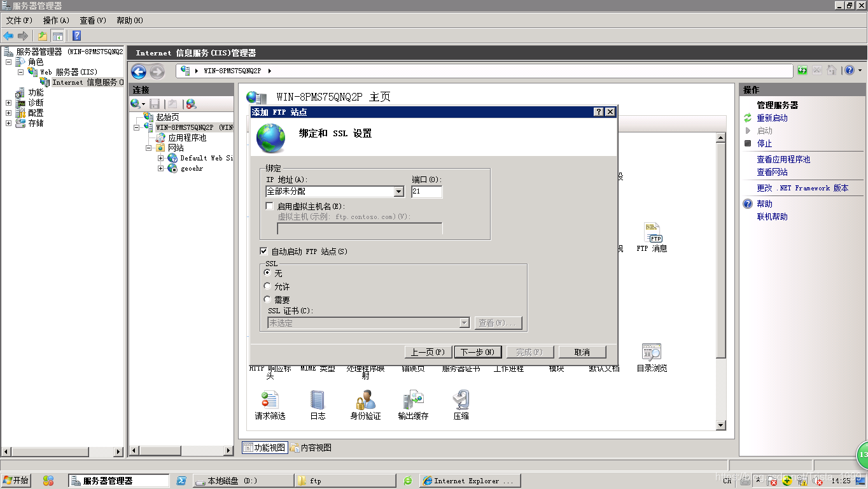Expand the 诊断 node
Image resolution: width=868 pixels, height=489 pixels.
(x=9, y=103)
